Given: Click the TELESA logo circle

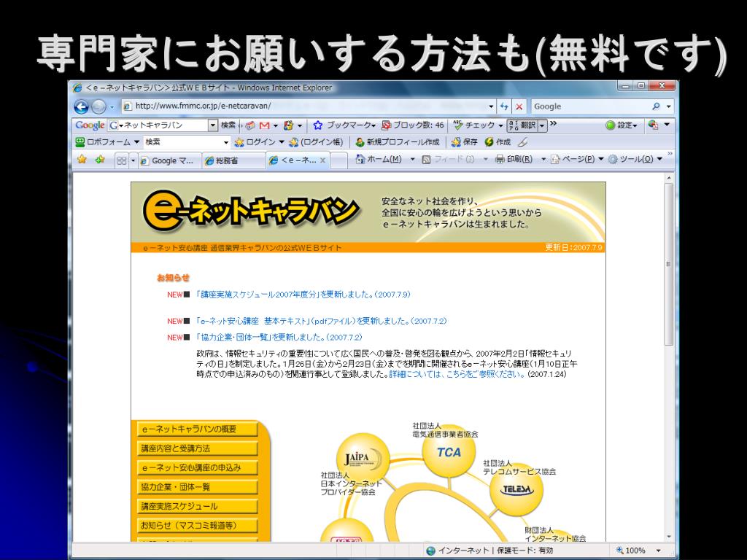Looking at the screenshot, I should 517,489.
